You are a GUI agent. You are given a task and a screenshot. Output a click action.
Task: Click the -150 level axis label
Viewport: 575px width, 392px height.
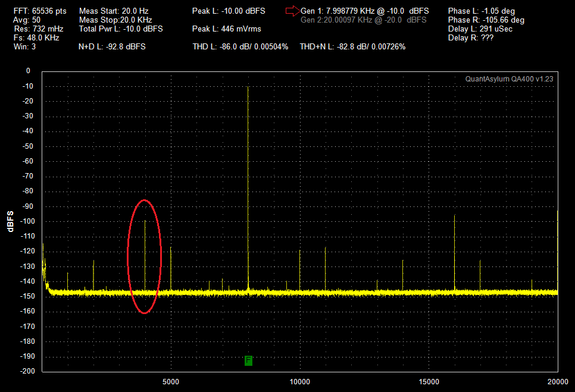coord(27,296)
